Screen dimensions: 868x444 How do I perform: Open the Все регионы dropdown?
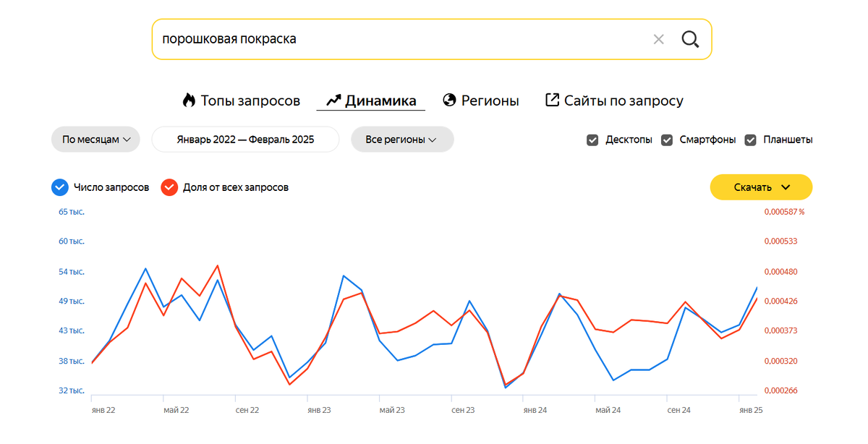(x=401, y=139)
